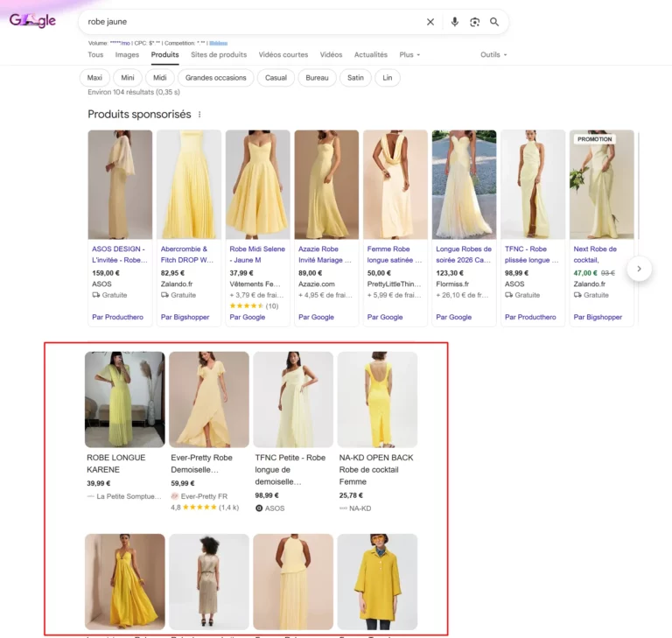Screen dimensions: 672x638
Task: Click NA-KD OPEN BACK Robe de cocktail title
Action: 376,469
